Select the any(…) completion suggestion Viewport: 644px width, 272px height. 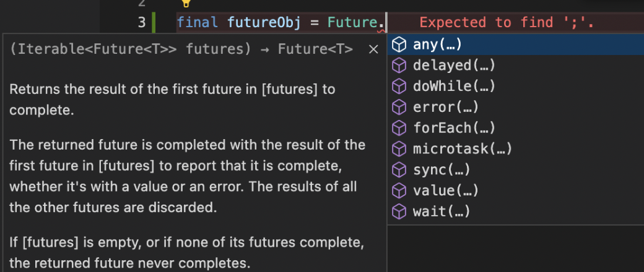[x=515, y=45]
